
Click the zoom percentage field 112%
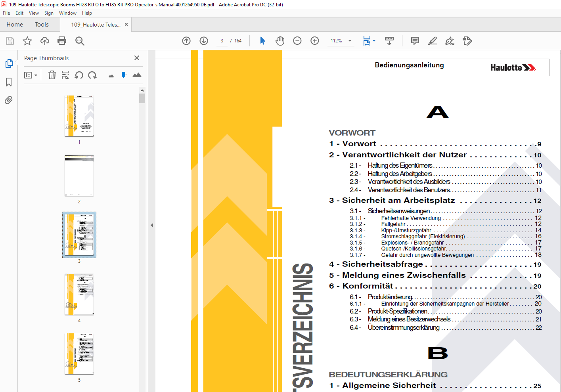(336, 41)
